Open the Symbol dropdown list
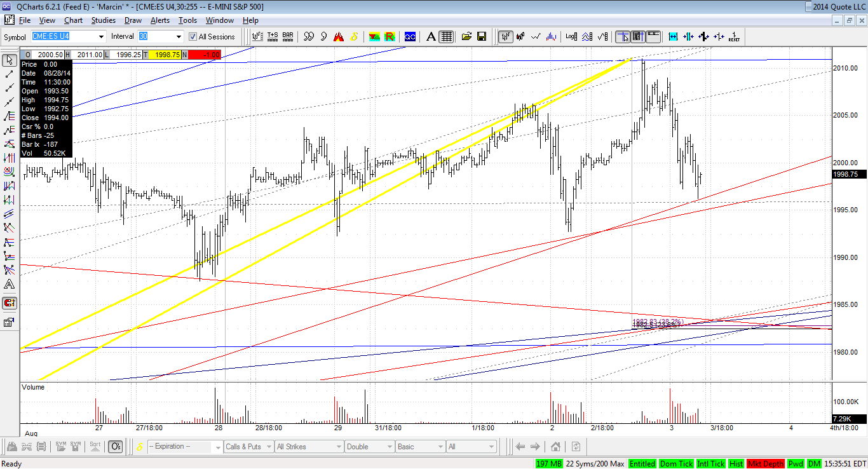Screen dimensions: 868x469 100,37
